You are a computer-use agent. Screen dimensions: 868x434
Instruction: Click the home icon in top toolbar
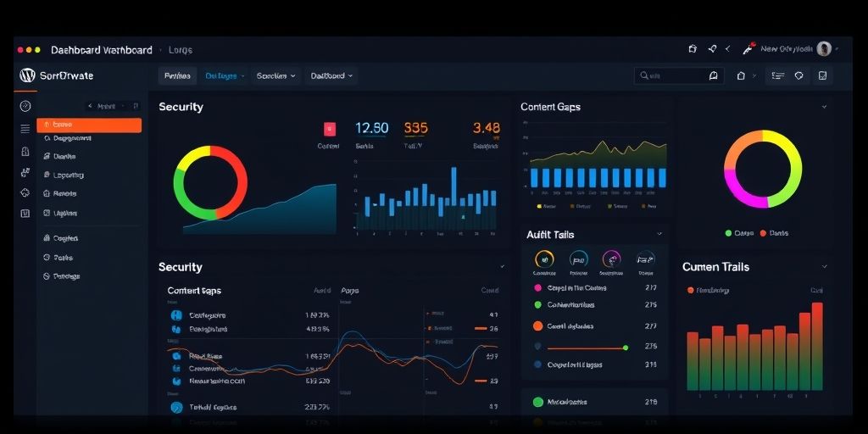point(741,76)
